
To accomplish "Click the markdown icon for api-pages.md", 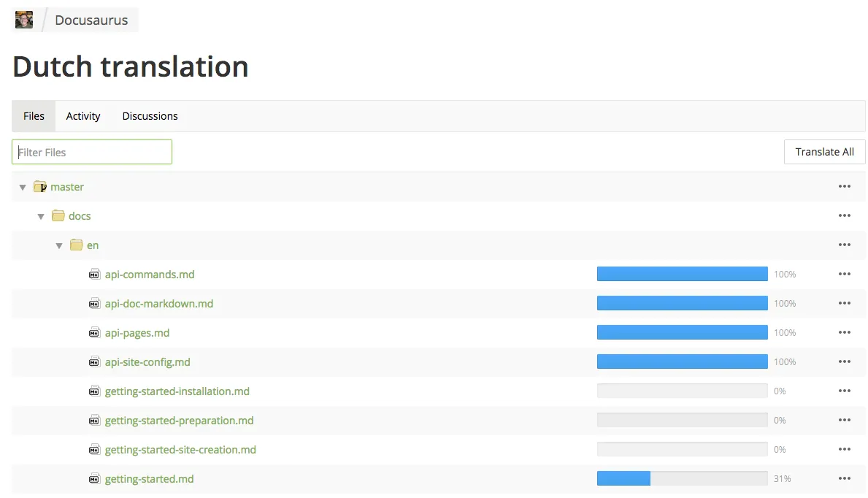I will pos(95,333).
